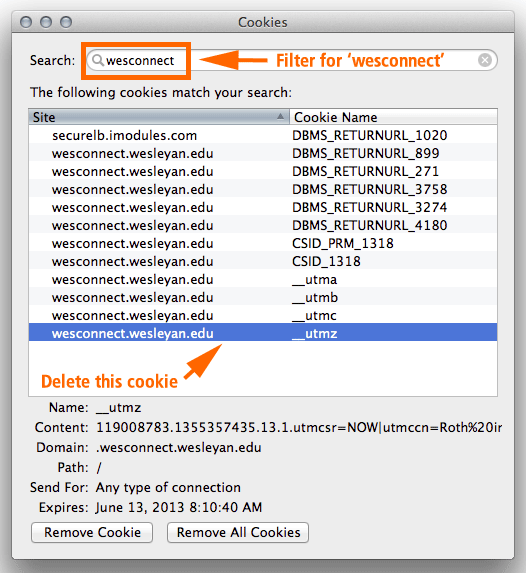
Task: Click the Remove Cookie button
Action: tap(92, 532)
